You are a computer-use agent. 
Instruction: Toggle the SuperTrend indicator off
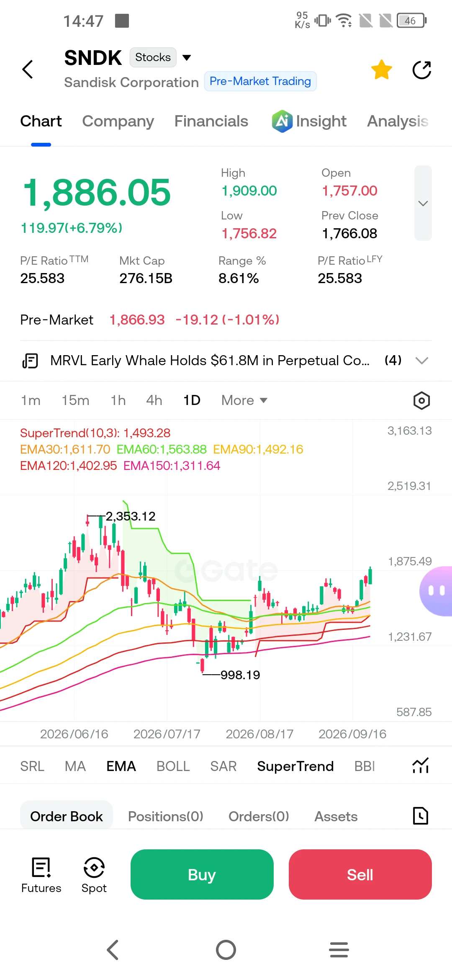[x=295, y=766]
